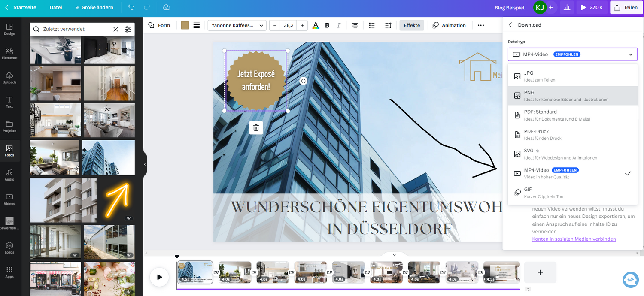The height and width of the screenshot is (296, 644).
Task: Delete element with trash can icon
Action: (x=256, y=127)
